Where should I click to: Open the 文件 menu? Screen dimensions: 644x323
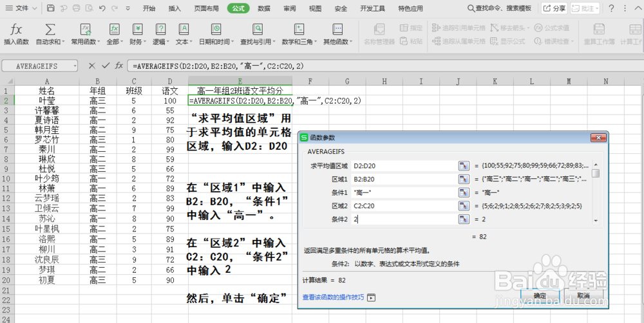[x=21, y=8]
